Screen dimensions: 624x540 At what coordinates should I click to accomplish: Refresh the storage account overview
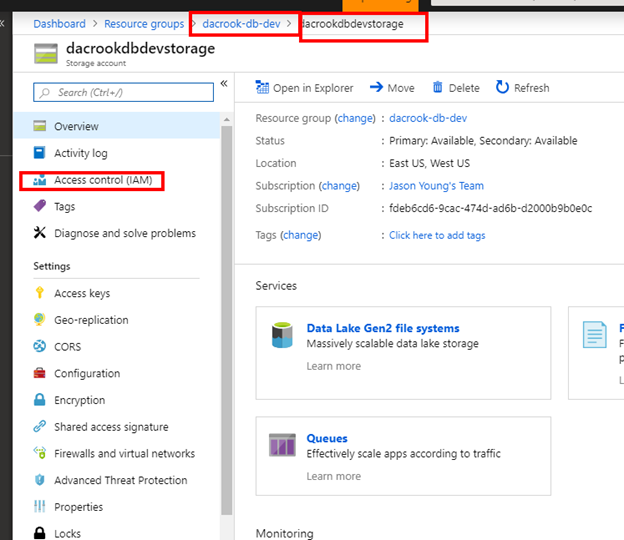(x=523, y=88)
